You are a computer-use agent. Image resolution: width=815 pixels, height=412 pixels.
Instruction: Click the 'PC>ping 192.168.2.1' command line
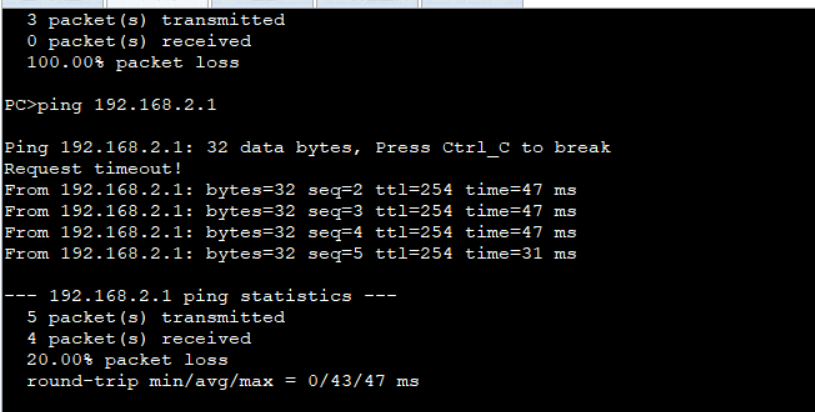110,105
